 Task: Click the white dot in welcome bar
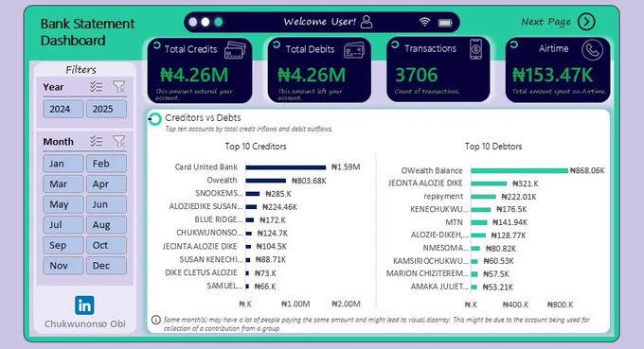(206, 22)
